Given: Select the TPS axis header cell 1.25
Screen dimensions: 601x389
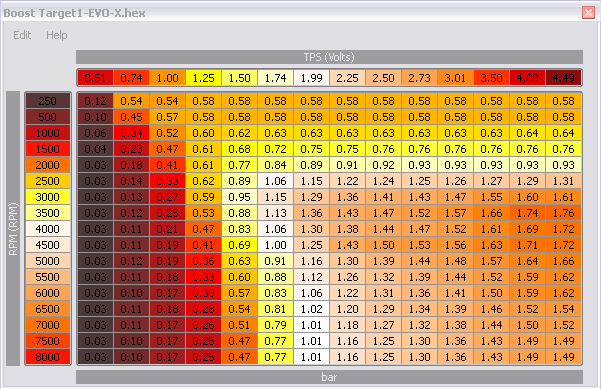Looking at the screenshot, I should 204,78.
